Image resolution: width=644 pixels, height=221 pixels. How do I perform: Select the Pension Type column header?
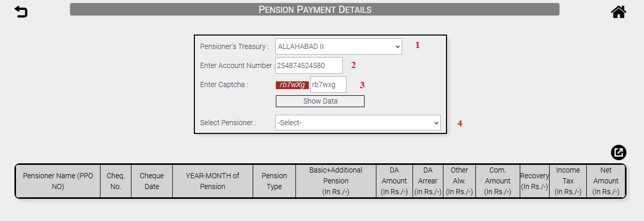click(x=274, y=181)
